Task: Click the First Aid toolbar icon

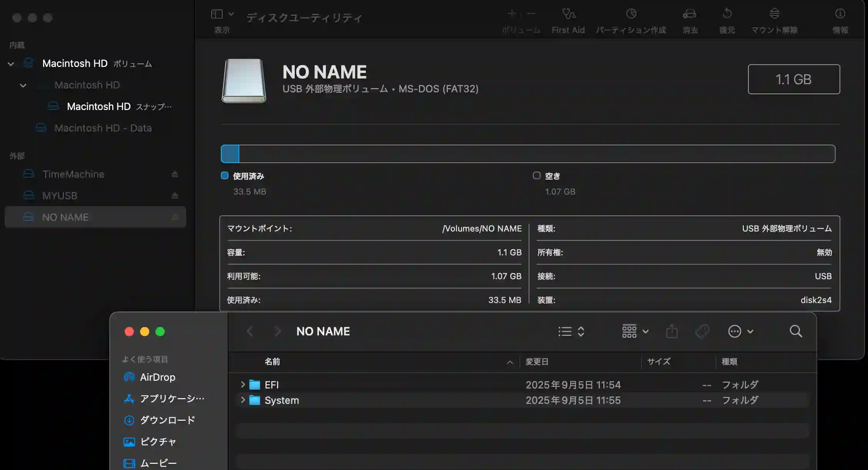Action: [568, 14]
